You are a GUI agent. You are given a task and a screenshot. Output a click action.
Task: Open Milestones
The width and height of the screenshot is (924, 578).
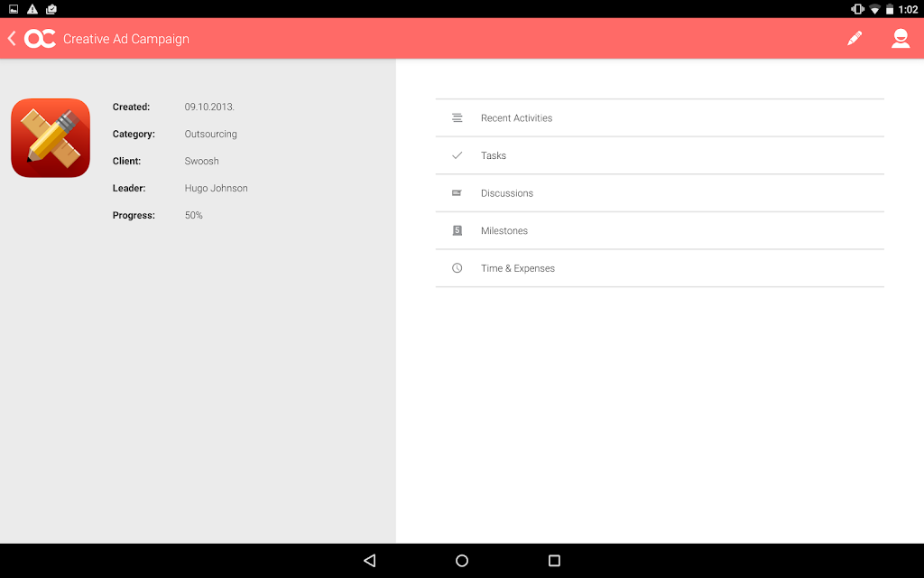[x=660, y=230]
